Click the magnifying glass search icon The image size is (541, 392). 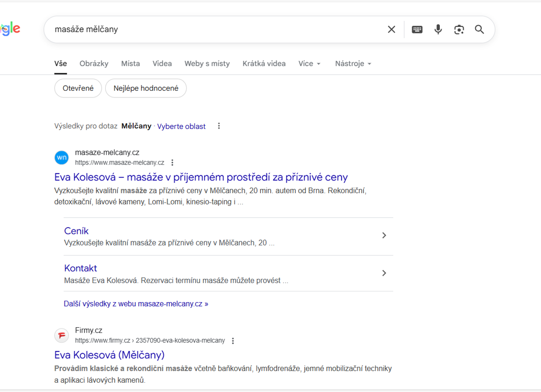click(x=479, y=30)
